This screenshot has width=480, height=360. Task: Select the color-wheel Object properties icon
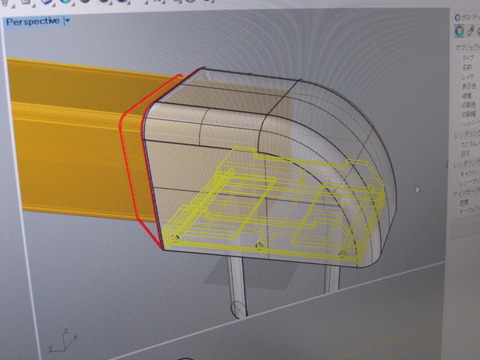460,31
